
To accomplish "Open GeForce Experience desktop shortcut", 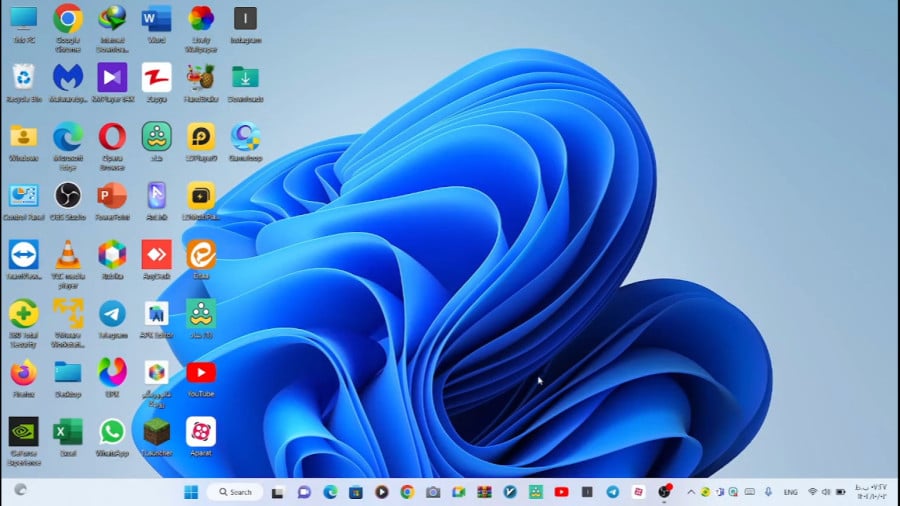I will (x=23, y=431).
